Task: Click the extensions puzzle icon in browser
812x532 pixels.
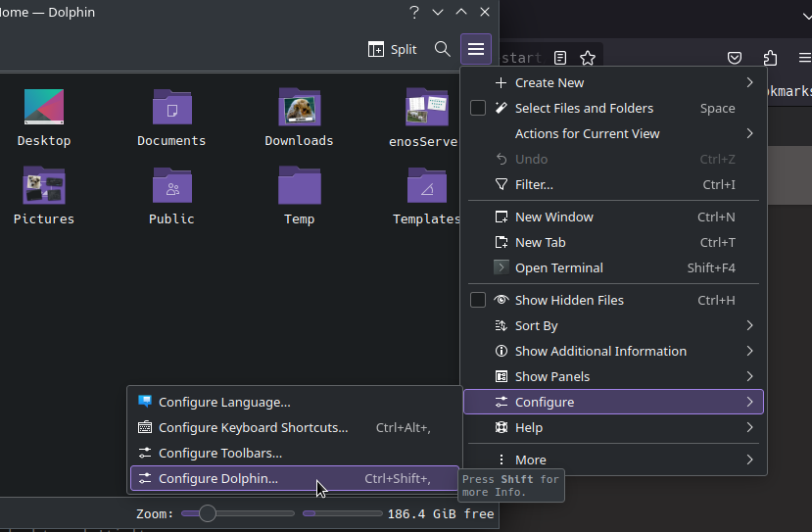Action: pos(770,58)
